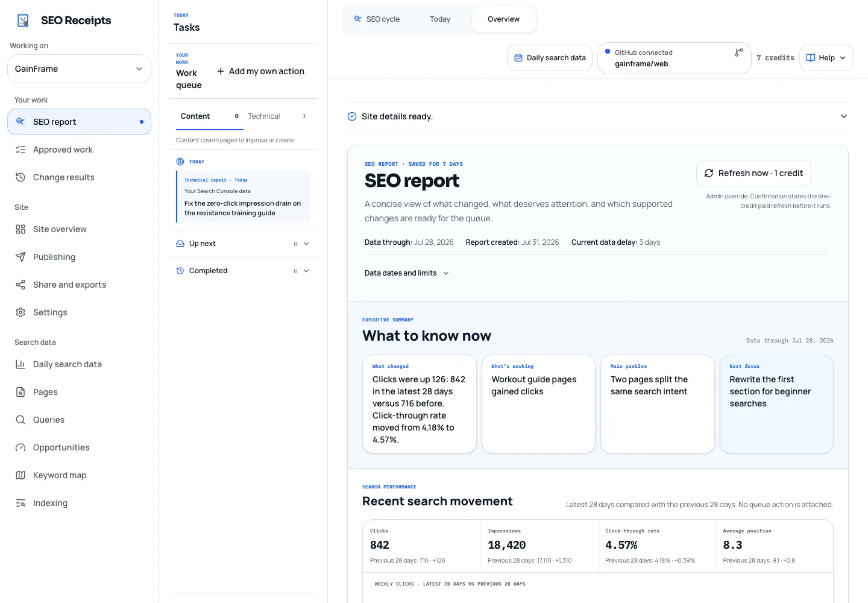This screenshot has width=868, height=603.
Task: Open the Main problem summary card
Action: point(658,404)
